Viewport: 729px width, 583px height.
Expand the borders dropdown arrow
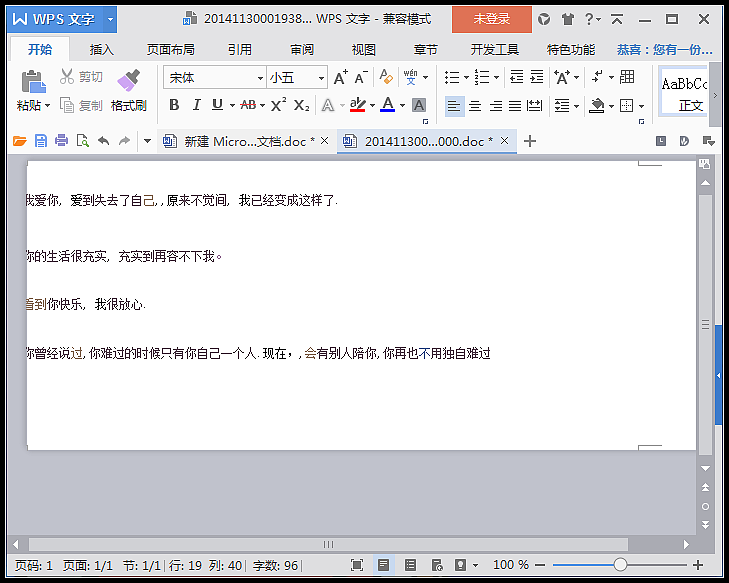(642, 106)
